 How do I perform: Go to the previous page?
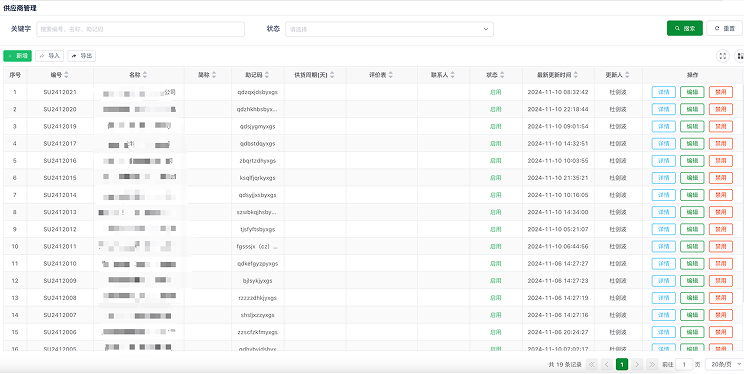pyautogui.click(x=606, y=365)
